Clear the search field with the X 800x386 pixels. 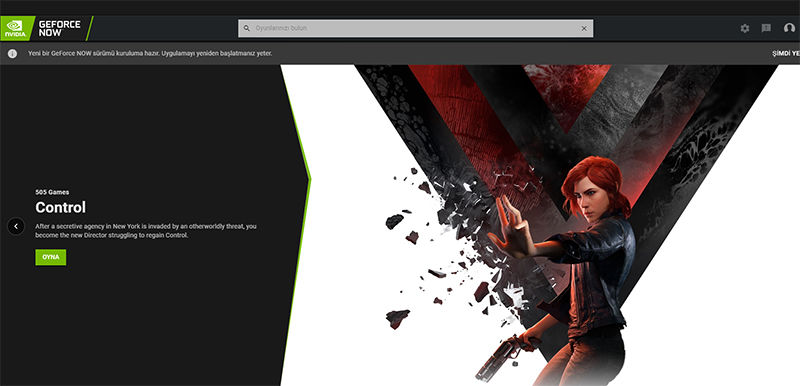point(584,29)
